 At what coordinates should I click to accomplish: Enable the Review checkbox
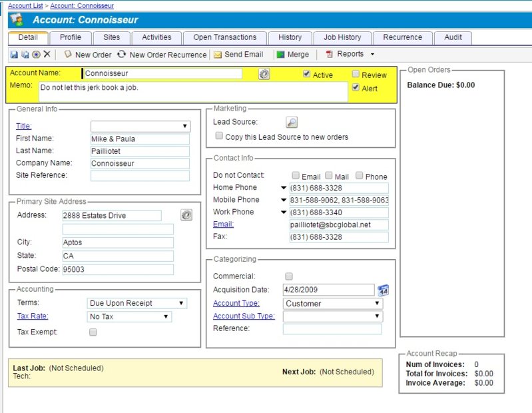pyautogui.click(x=356, y=75)
